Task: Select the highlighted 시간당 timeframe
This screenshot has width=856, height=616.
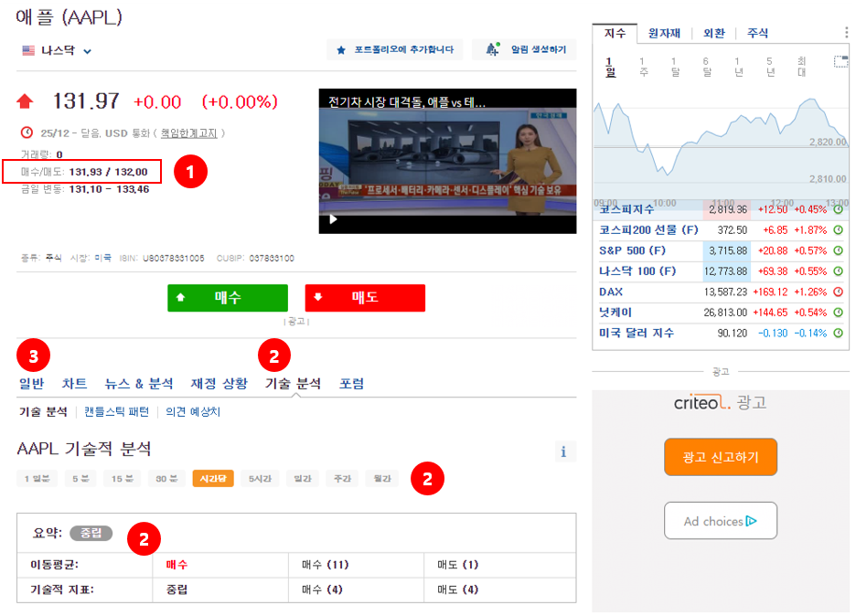Action: [x=213, y=479]
